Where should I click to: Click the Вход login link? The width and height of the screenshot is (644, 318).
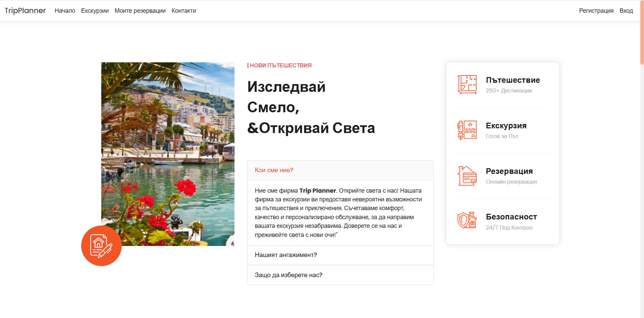[x=626, y=11]
